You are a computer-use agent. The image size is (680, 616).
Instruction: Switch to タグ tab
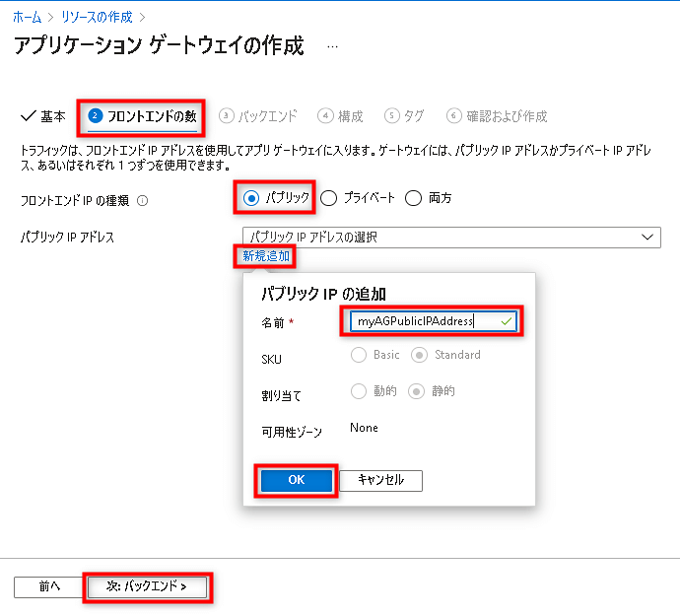coord(404,116)
